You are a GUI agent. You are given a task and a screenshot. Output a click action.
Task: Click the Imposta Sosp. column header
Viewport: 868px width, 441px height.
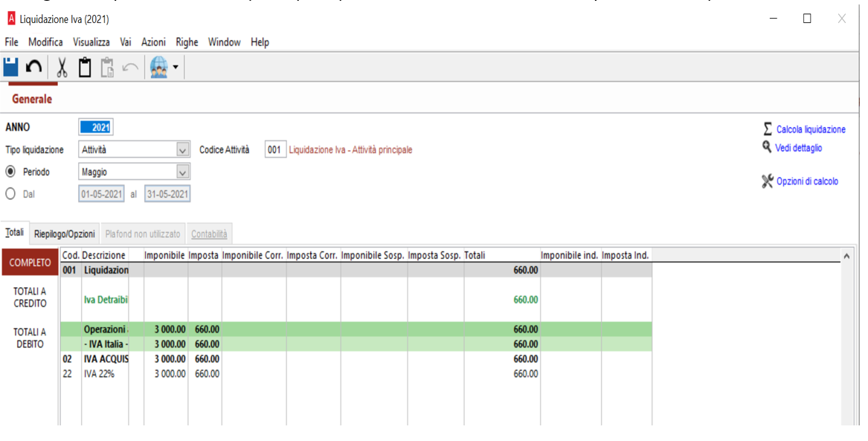(x=434, y=255)
